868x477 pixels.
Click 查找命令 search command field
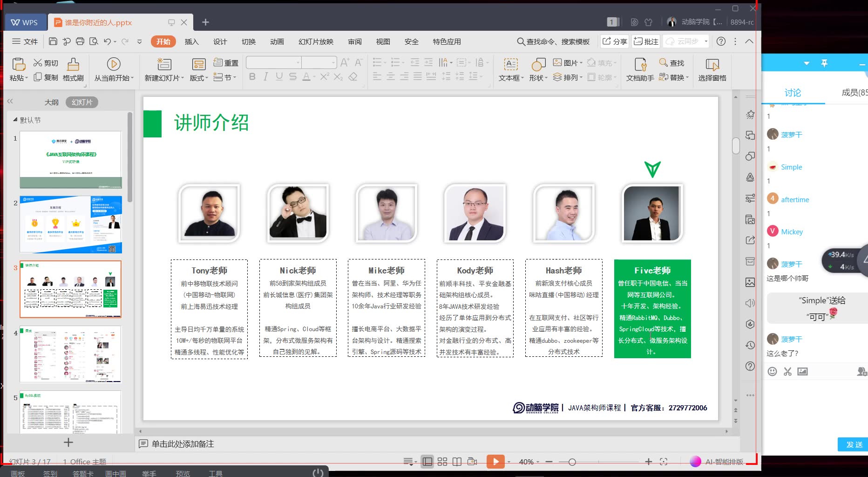tap(553, 41)
